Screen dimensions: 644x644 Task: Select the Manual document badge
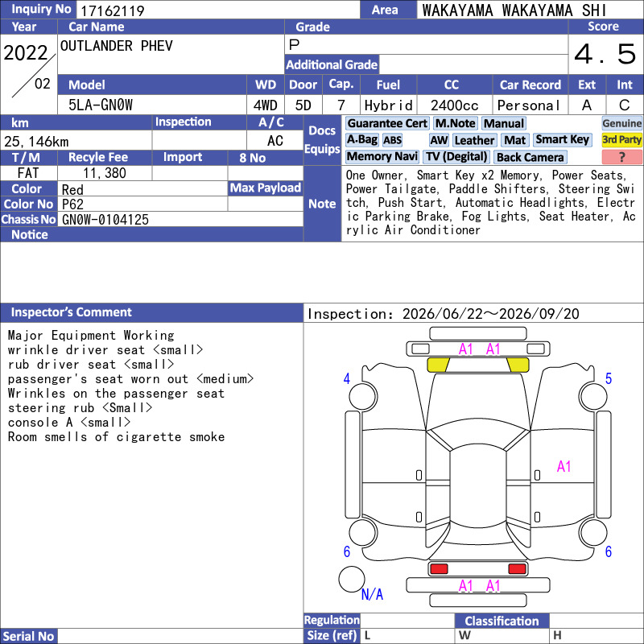[504, 124]
